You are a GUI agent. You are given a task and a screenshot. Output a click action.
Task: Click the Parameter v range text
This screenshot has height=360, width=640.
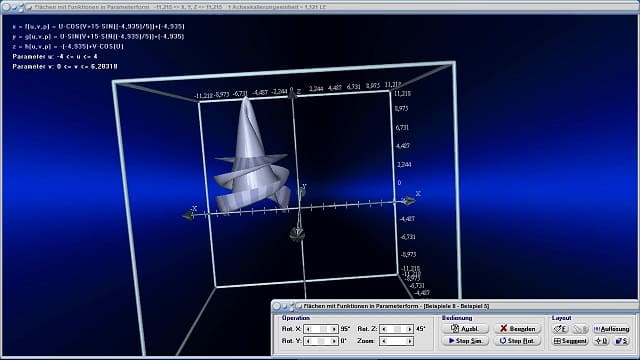coord(65,66)
